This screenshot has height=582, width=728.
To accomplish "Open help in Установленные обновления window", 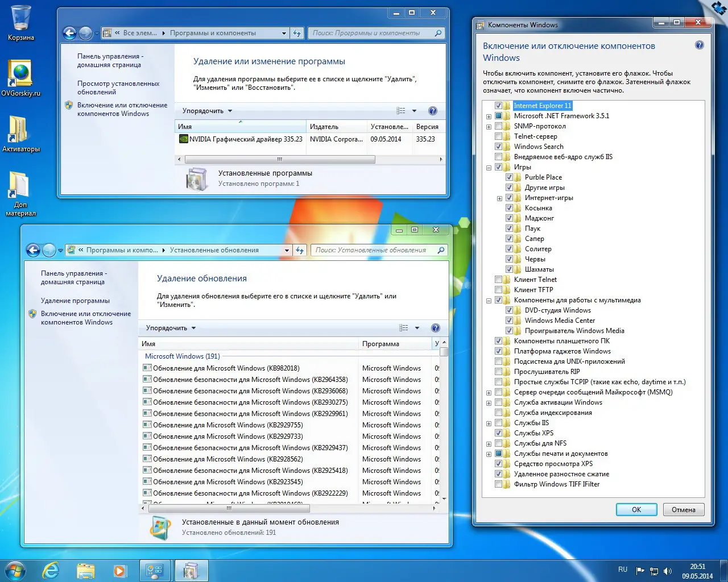I will pyautogui.click(x=436, y=328).
